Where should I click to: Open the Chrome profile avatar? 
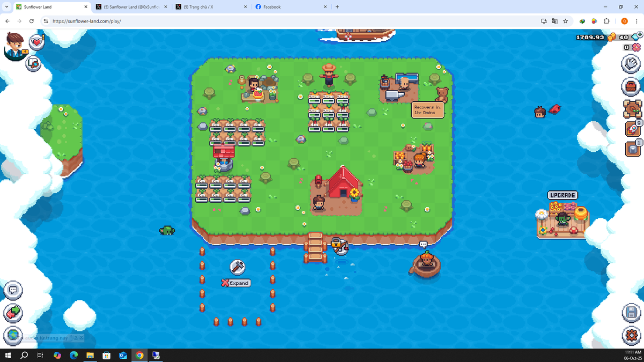(x=624, y=21)
